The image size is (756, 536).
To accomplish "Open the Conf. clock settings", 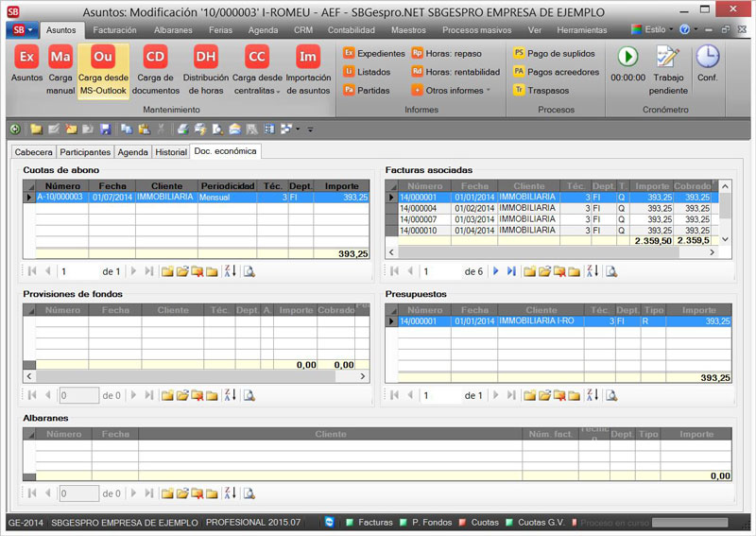I will coord(707,58).
